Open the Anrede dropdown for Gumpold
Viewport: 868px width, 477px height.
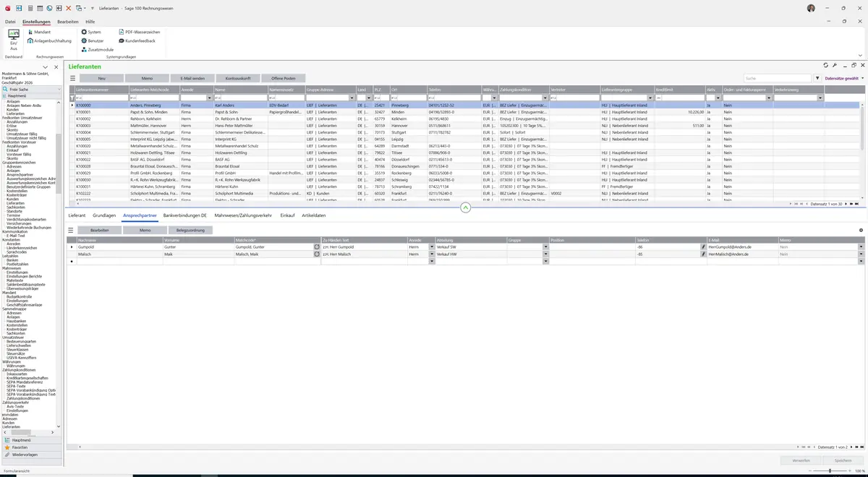coord(432,246)
